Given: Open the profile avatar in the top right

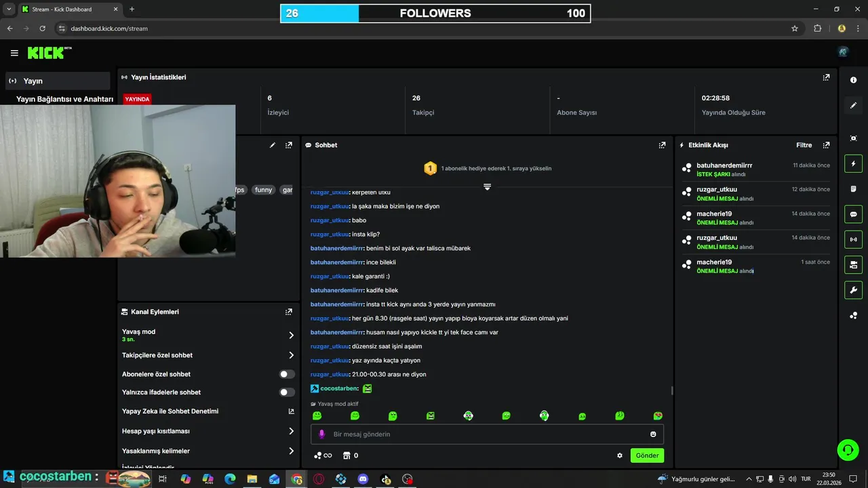Looking at the screenshot, I should (843, 52).
